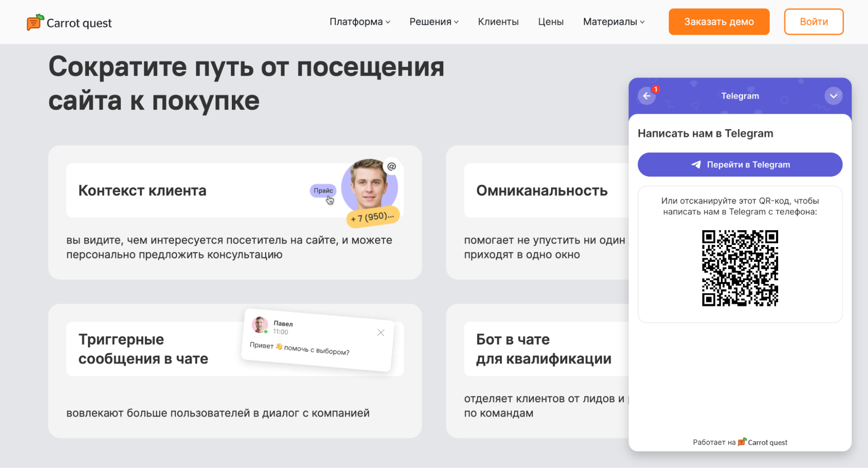Collapse the Telegram chat widget chevron
This screenshot has width=868, height=468.
pos(833,96)
